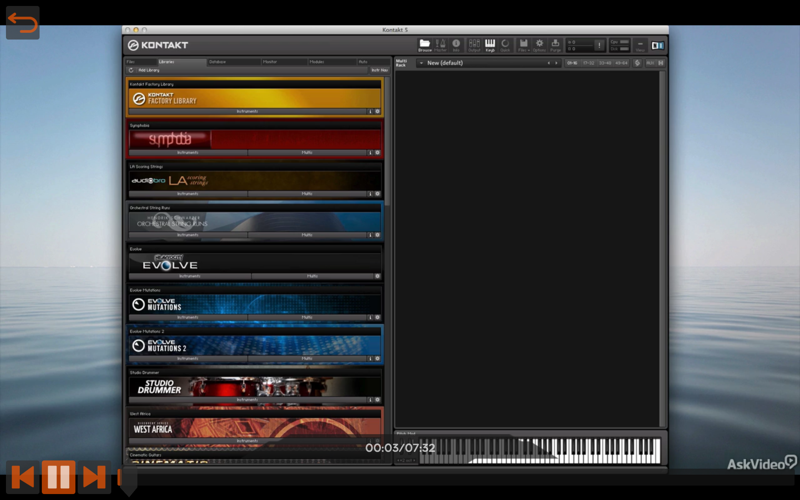Open the Browse panel folder icon
This screenshot has height=500, width=800.
click(x=424, y=45)
